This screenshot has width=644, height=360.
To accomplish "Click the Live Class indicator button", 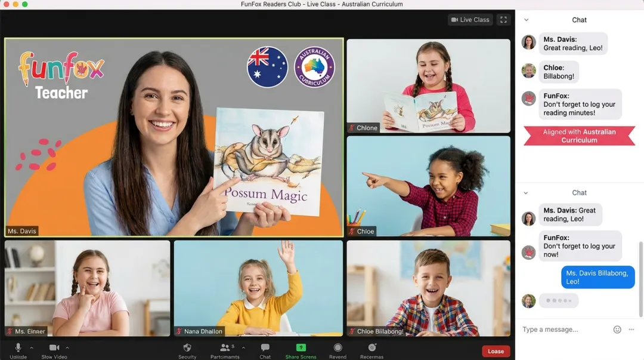I will click(x=470, y=20).
